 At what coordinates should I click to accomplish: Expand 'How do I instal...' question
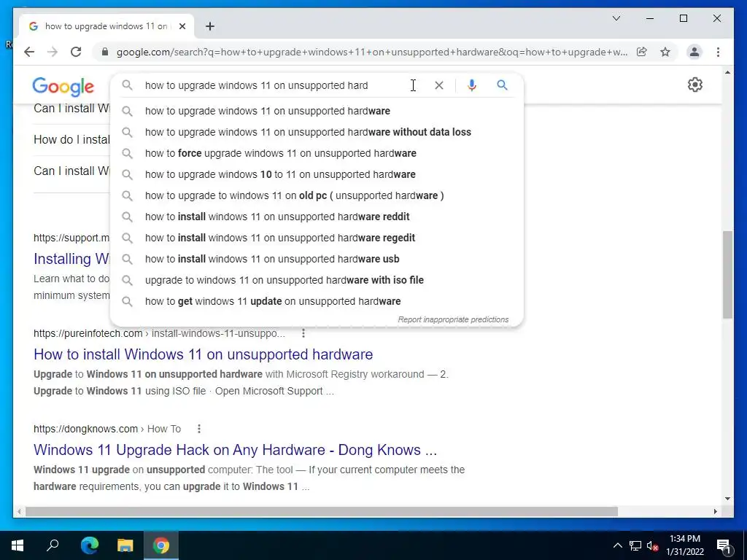pos(71,139)
